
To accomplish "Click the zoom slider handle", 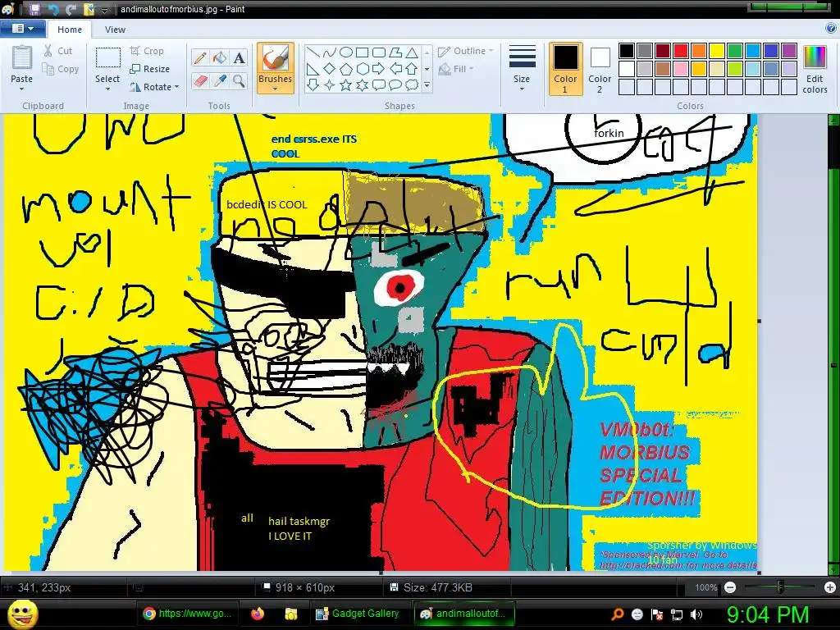I will (x=780, y=587).
